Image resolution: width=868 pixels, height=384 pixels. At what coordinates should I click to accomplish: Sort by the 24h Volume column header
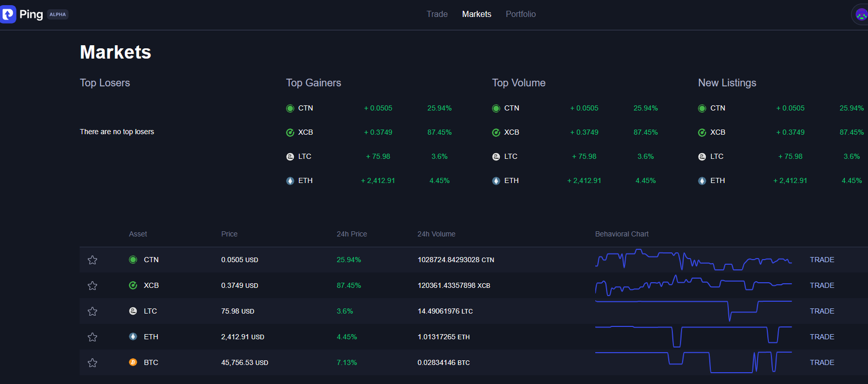click(436, 234)
